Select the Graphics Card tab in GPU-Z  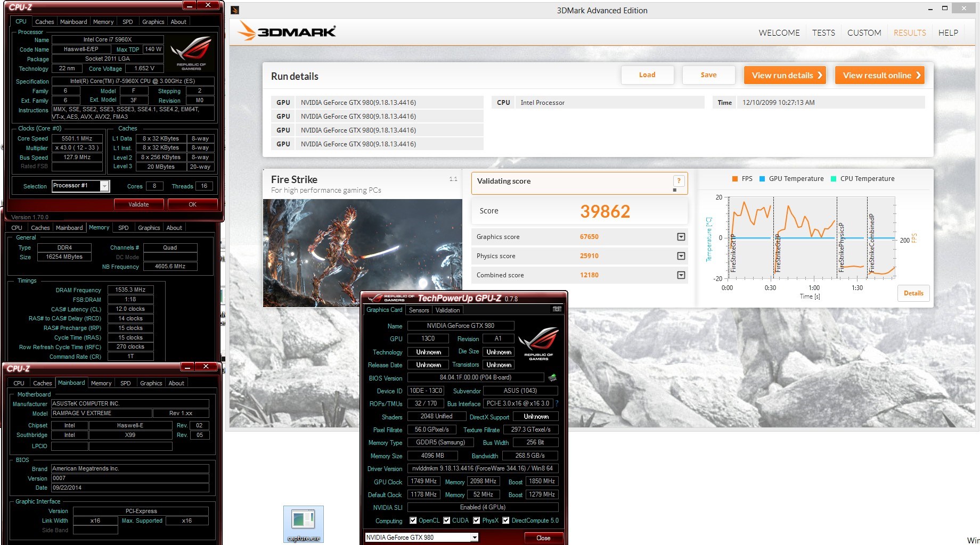(x=385, y=310)
